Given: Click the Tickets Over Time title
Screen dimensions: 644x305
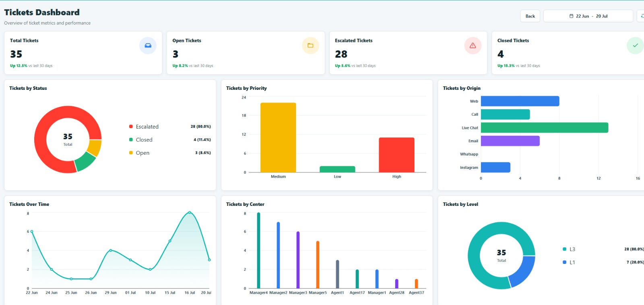Looking at the screenshot, I should coord(29,204).
